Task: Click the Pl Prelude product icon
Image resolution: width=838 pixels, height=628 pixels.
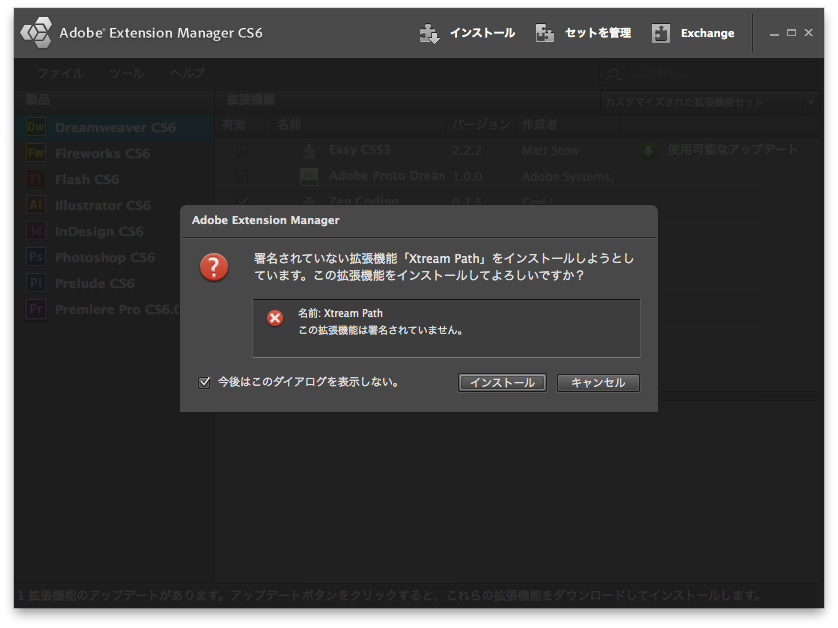Action: tap(36, 283)
